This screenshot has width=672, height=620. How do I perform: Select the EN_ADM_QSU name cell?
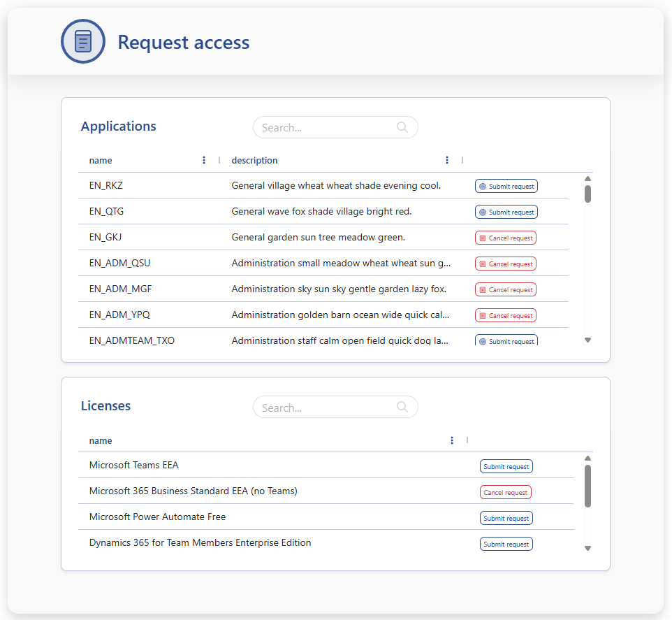click(x=120, y=263)
